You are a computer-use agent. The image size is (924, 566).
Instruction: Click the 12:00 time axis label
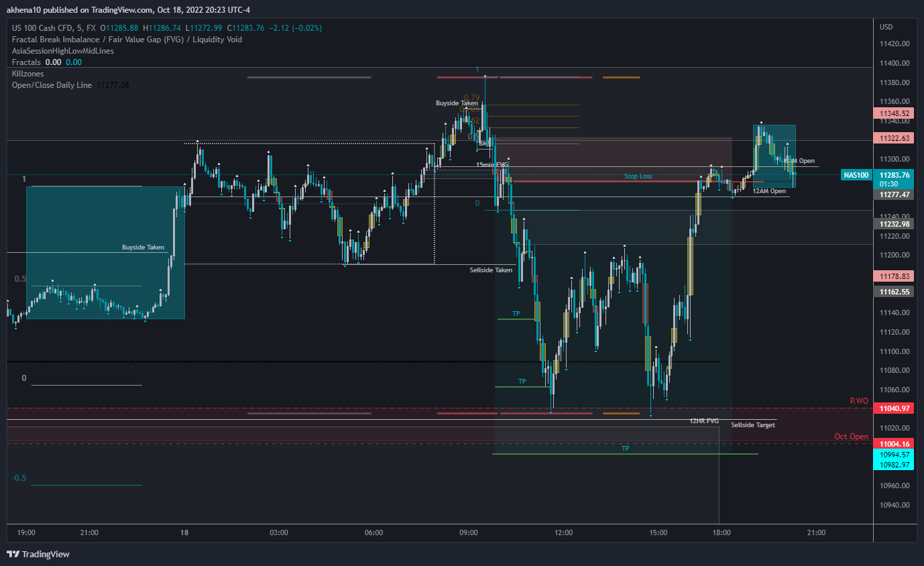coord(564,532)
